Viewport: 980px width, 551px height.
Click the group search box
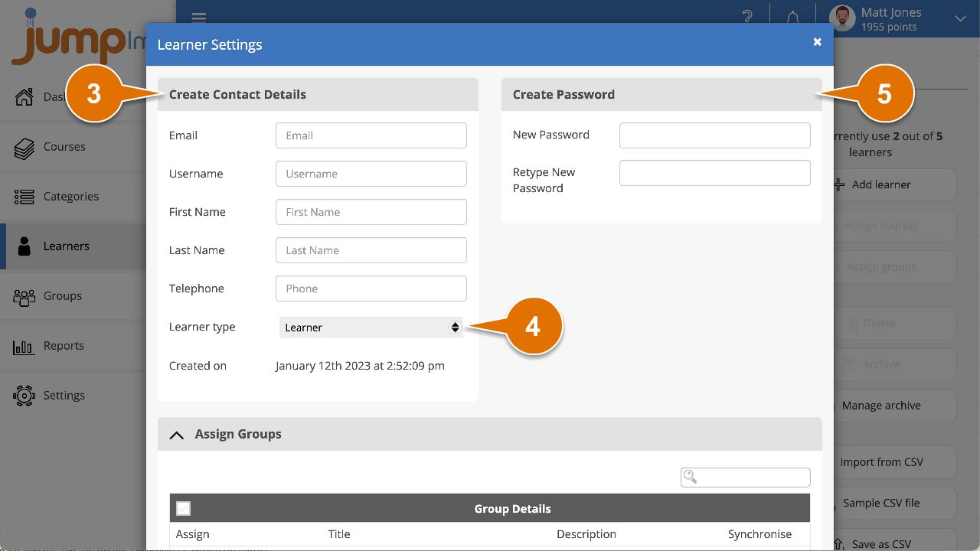tap(745, 477)
